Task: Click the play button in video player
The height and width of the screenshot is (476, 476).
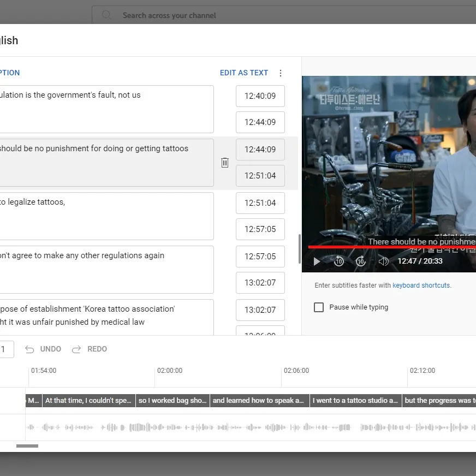Action: coord(317,261)
